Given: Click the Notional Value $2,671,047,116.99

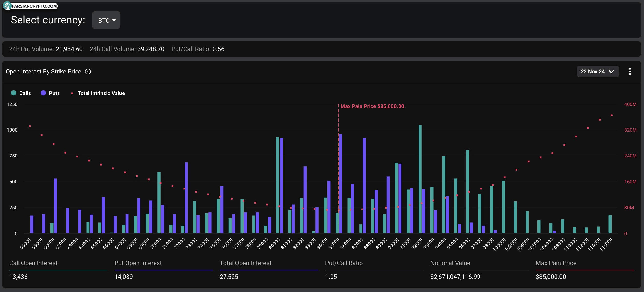Looking at the screenshot, I should coord(455,276).
